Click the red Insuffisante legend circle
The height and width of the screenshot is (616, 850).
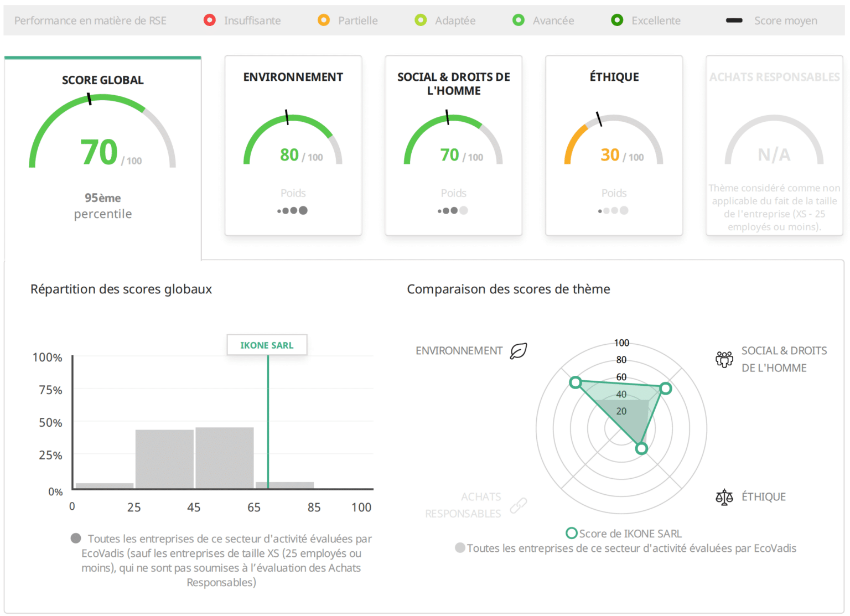210,20
